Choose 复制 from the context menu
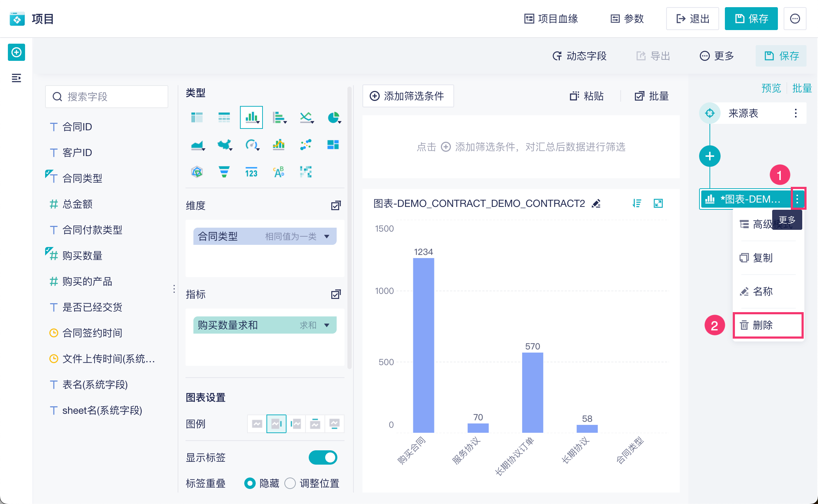Image resolution: width=818 pixels, height=504 pixels. click(x=762, y=258)
